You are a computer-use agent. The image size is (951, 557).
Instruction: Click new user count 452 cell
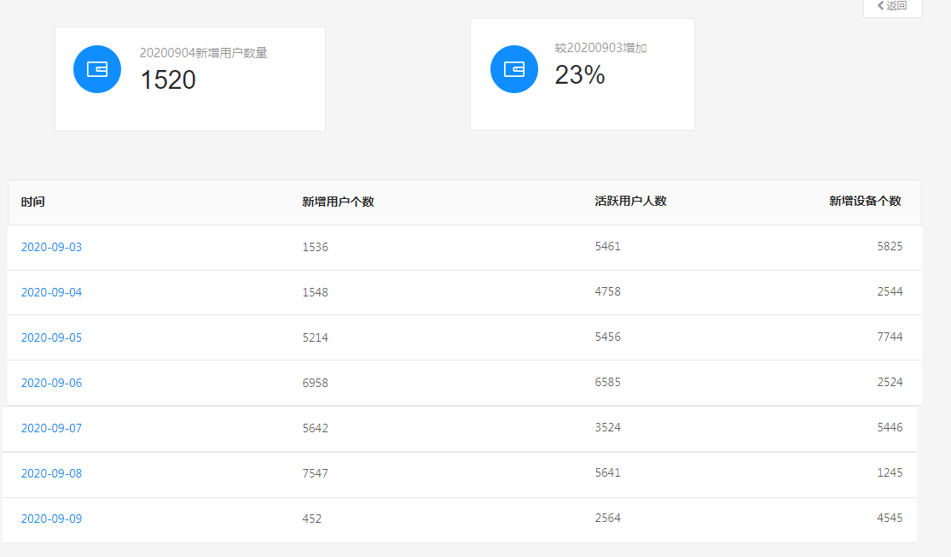click(x=312, y=519)
